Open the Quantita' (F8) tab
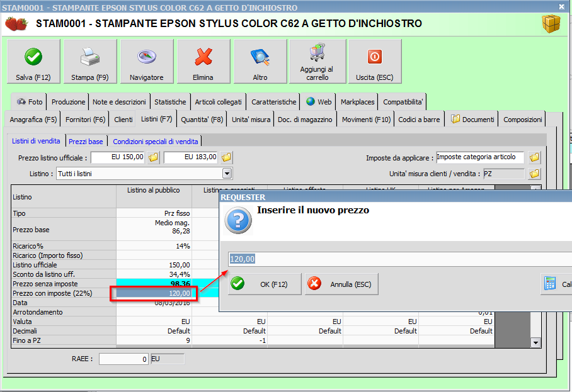 tap(202, 120)
